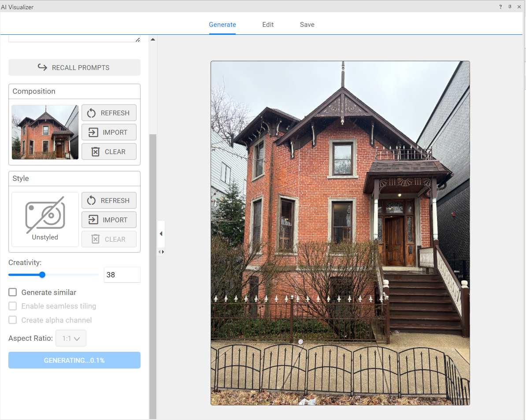Viewport: 526px width, 420px height.
Task: Click Composition Refresh icon
Action: coord(91,113)
